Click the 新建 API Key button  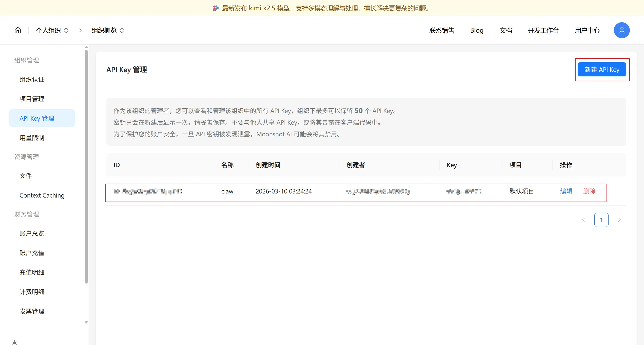(602, 70)
